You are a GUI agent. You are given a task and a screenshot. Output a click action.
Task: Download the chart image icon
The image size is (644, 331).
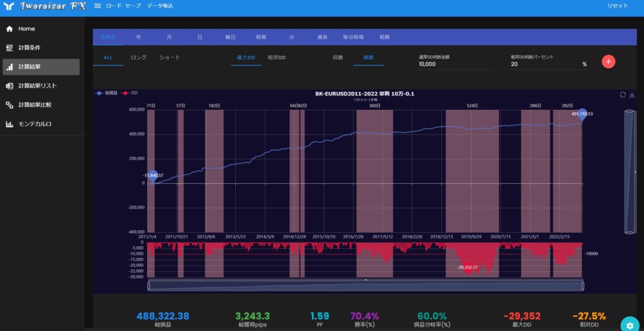tap(632, 94)
